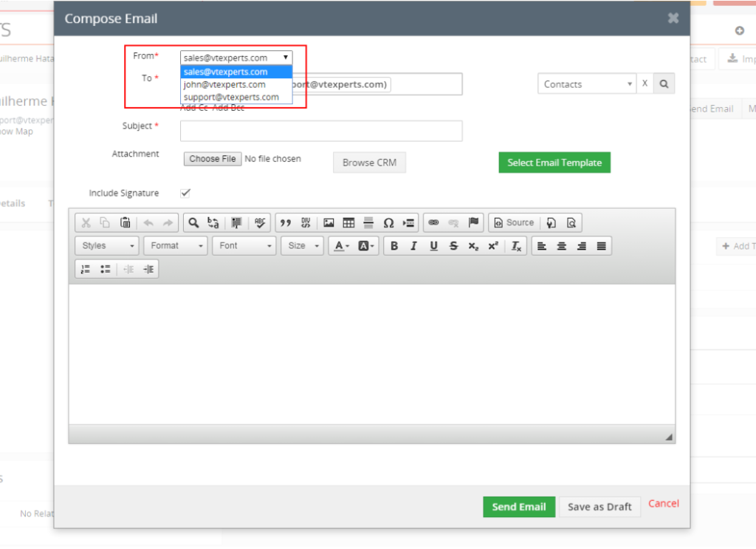
Task: Click Choose File for attachment
Action: tap(213, 159)
